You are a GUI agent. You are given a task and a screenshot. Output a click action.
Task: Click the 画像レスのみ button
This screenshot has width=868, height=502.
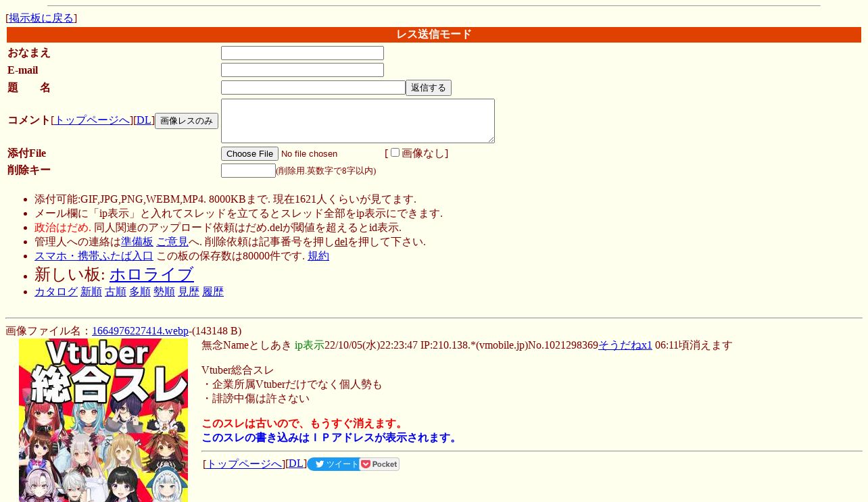187,121
